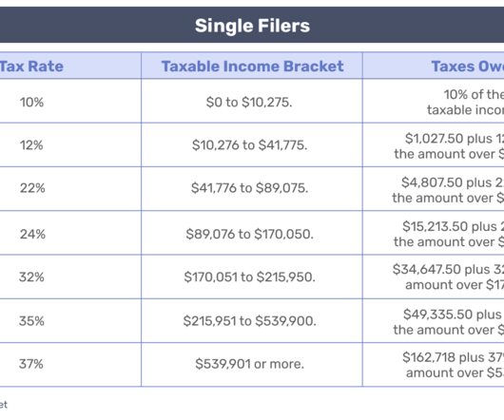The height and width of the screenshot is (420, 504).
Task: Click the $539,901 or more bracket cell
Action: point(252,365)
